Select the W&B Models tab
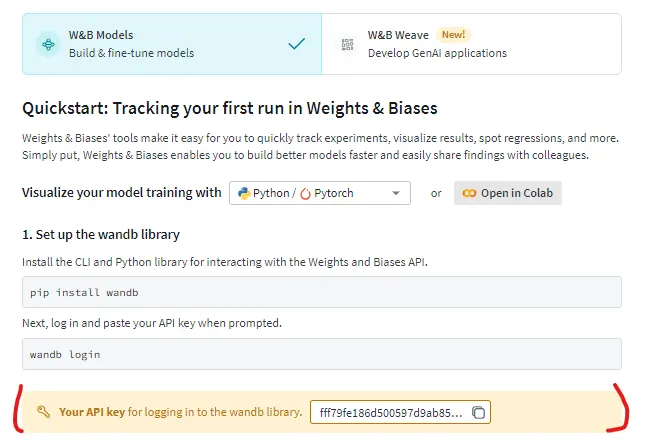The image size is (656, 445). coord(172,44)
